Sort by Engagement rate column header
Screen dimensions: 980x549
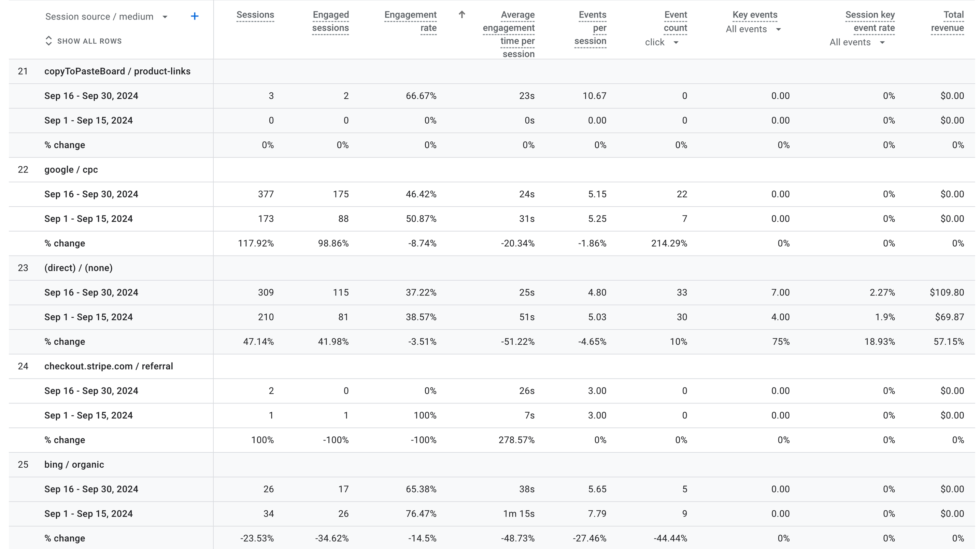(410, 21)
